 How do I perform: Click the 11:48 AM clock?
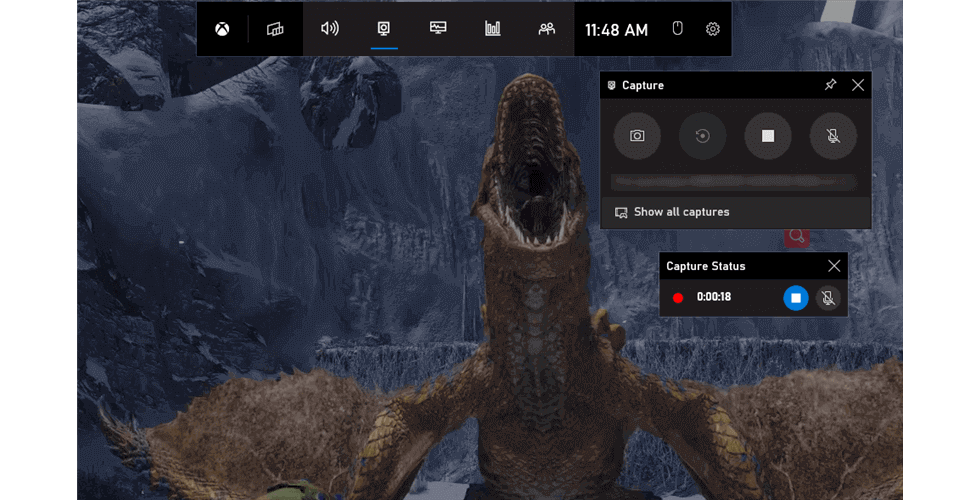tap(616, 30)
